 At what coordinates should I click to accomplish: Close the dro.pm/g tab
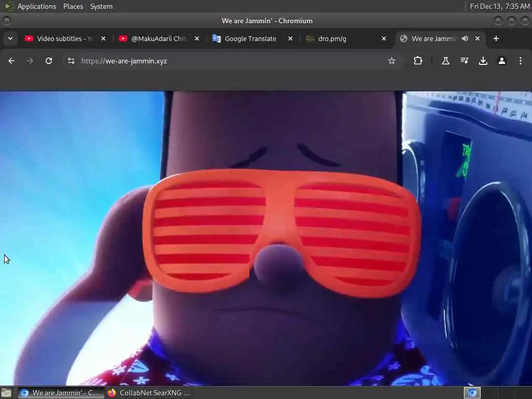click(x=384, y=38)
